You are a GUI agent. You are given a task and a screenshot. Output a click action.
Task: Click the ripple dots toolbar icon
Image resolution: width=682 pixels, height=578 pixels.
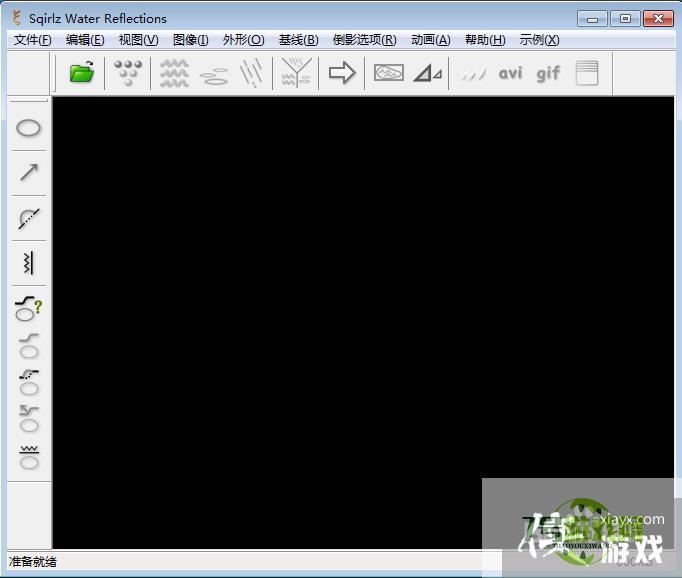pyautogui.click(x=128, y=72)
